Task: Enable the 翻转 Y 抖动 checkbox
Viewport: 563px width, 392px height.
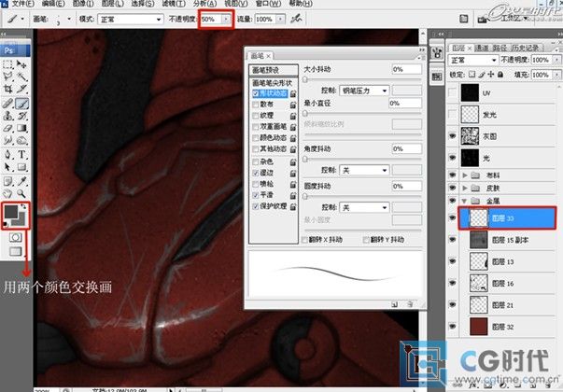Action: click(x=366, y=240)
